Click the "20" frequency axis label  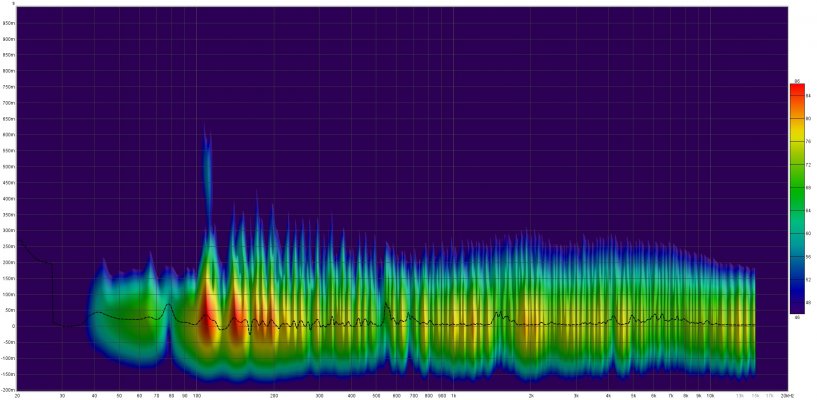click(x=17, y=396)
